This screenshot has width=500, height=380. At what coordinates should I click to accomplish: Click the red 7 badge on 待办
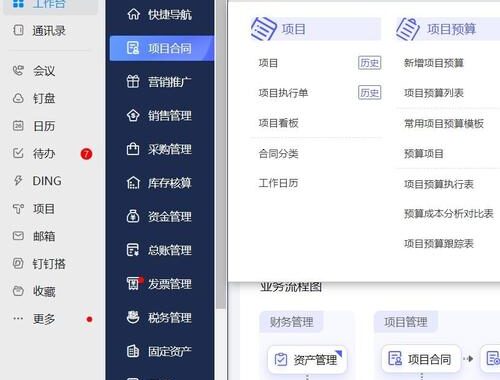(x=86, y=154)
